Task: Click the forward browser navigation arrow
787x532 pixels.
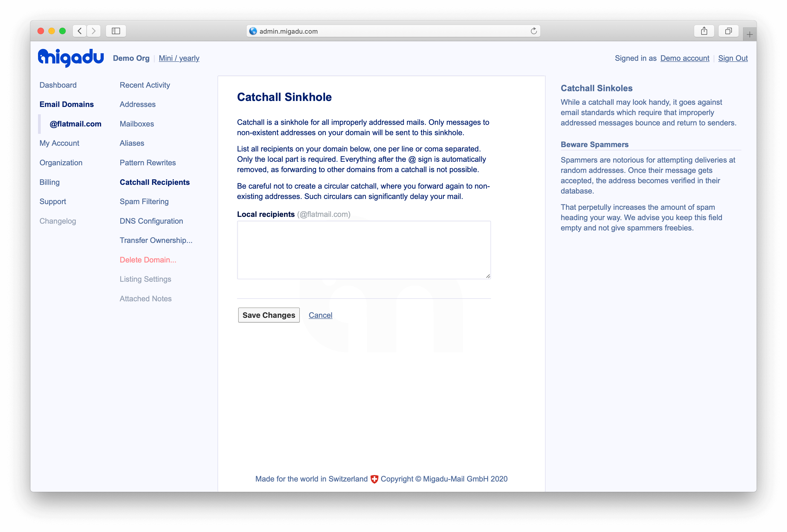Action: [95, 30]
